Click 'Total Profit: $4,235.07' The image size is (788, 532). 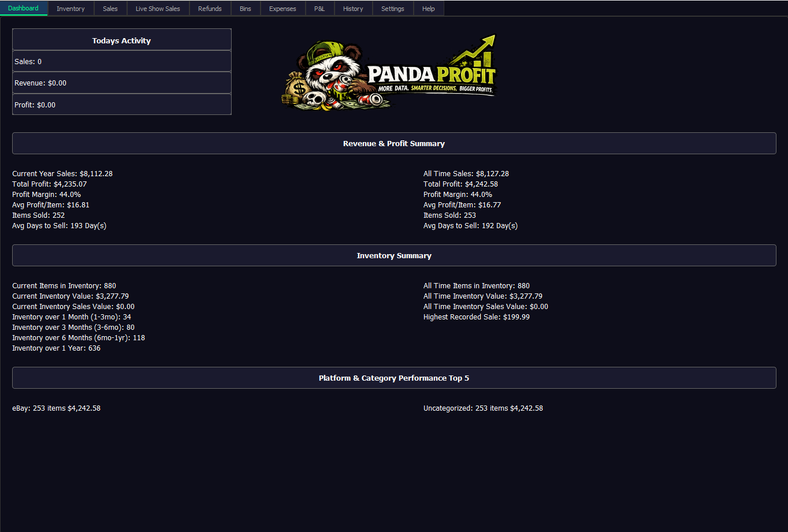pos(50,184)
